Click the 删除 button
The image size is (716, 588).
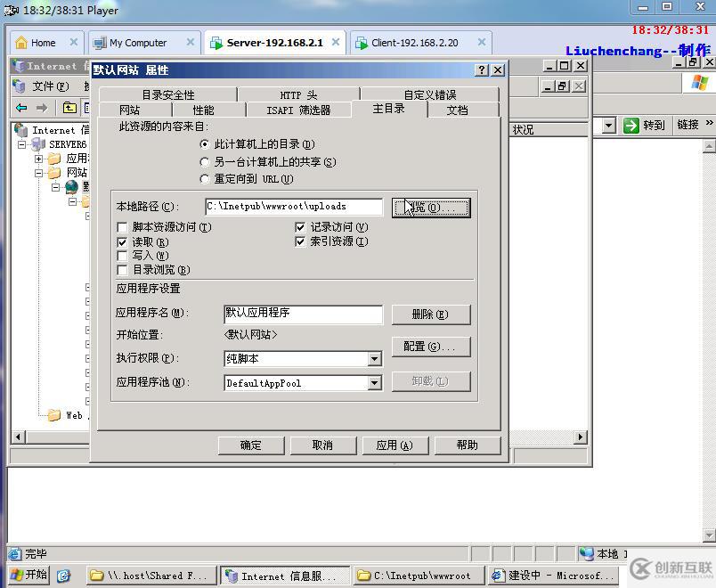(x=431, y=314)
